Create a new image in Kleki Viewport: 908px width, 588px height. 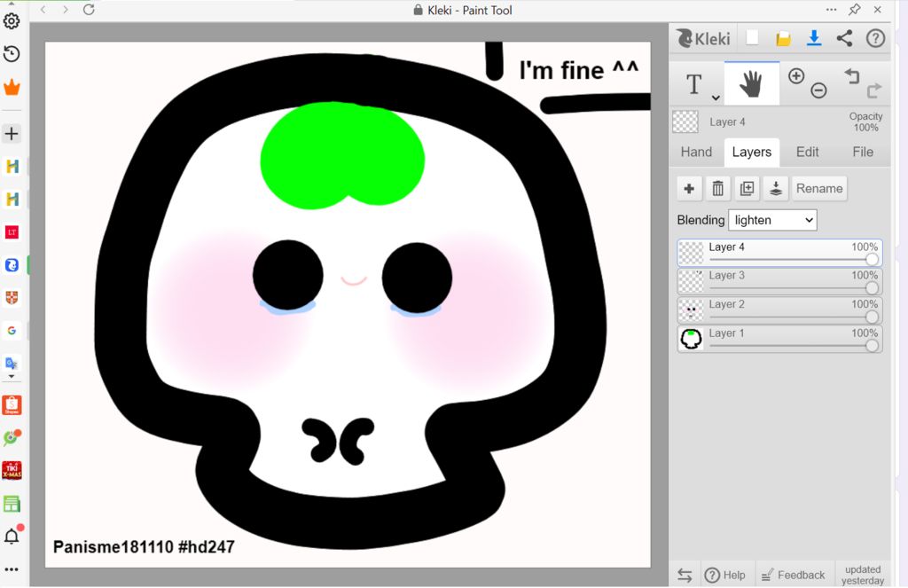pos(752,37)
